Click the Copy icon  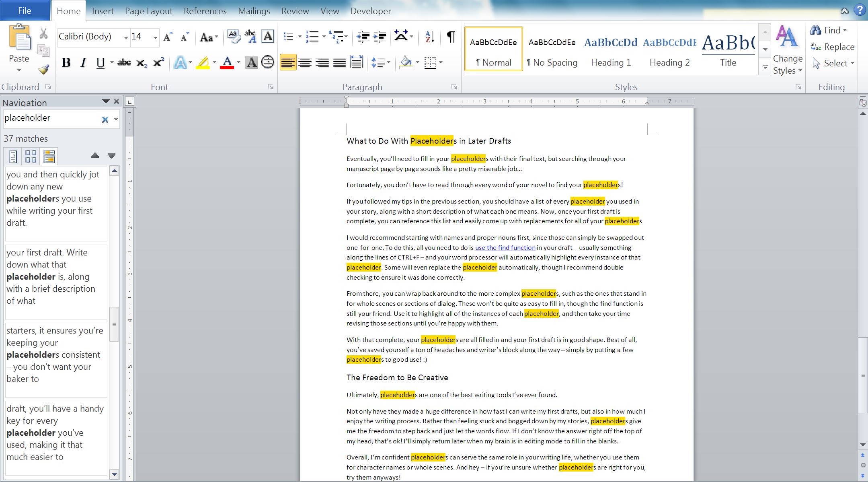point(43,51)
